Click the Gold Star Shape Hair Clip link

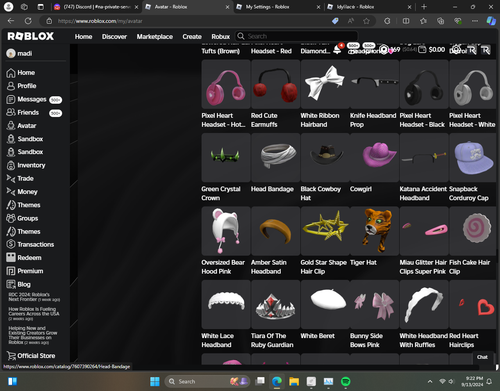click(323, 267)
